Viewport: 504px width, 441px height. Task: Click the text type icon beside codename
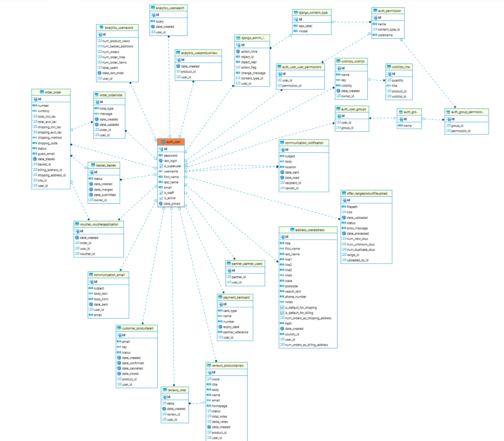tap(374, 35)
